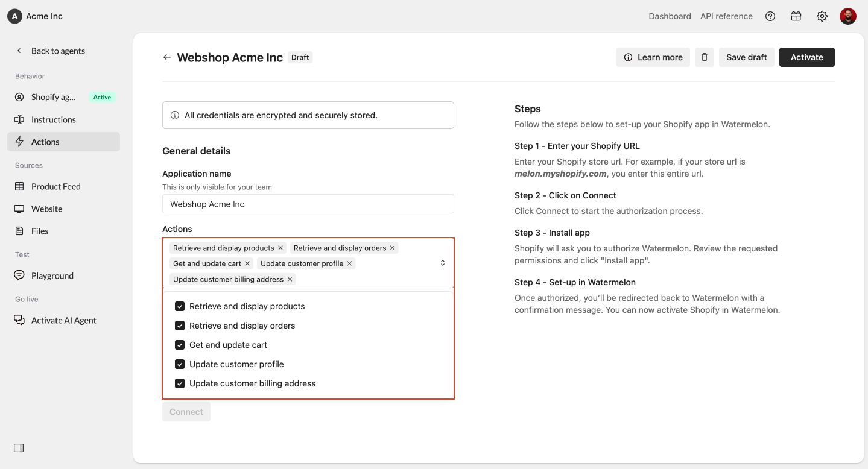The width and height of the screenshot is (868, 469).
Task: Open the Playground test page
Action: coord(63,275)
